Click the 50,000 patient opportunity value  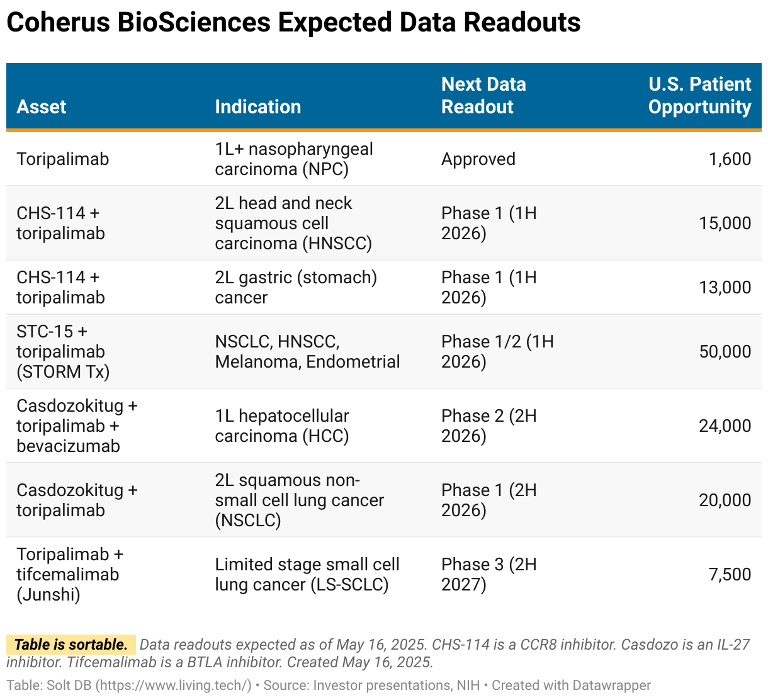[725, 352]
